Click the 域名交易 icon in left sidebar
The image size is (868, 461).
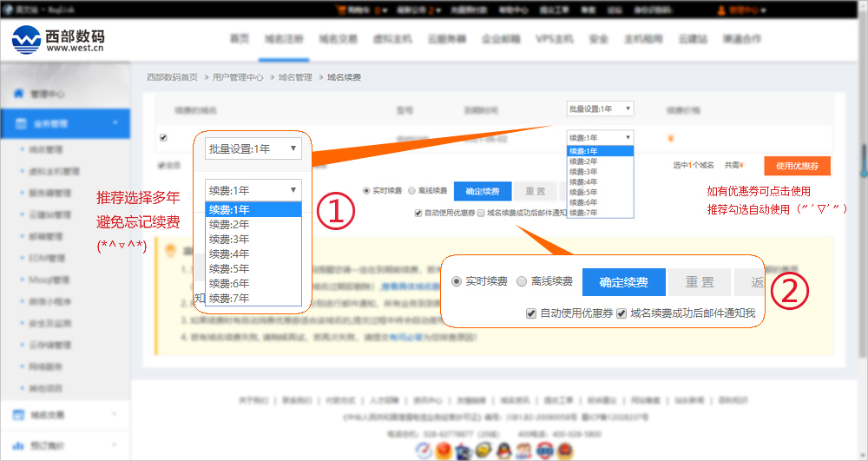(18, 415)
